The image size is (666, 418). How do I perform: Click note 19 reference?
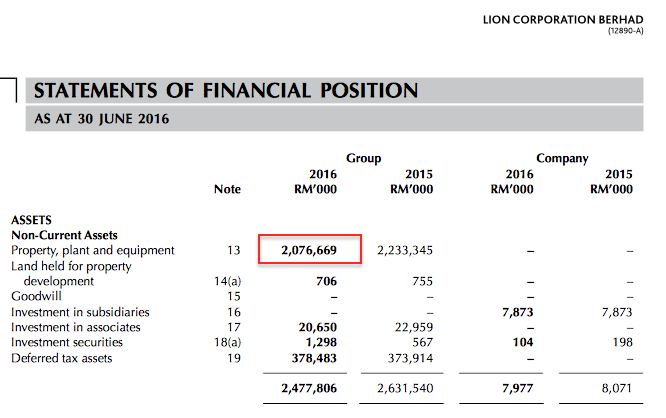[234, 358]
